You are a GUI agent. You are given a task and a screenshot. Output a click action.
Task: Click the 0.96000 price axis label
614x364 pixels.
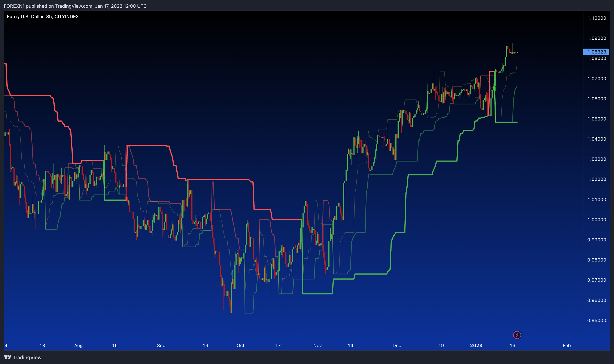pyautogui.click(x=597, y=300)
